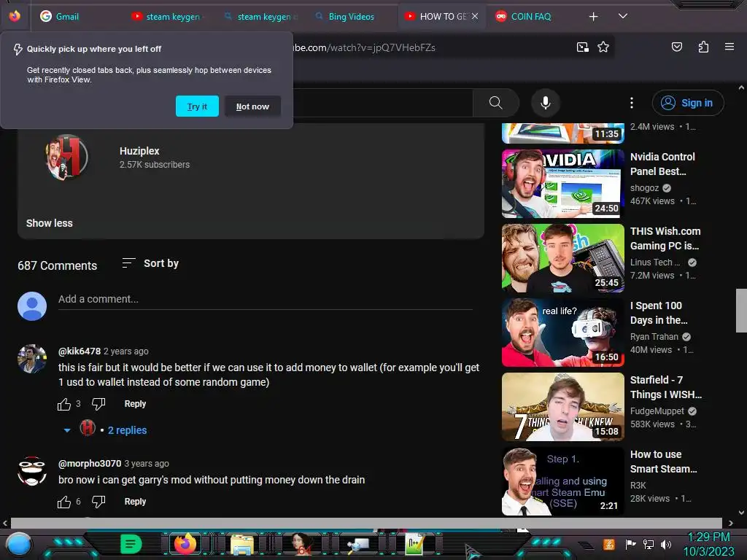Image resolution: width=747 pixels, height=560 pixels.
Task: Click the page vertical scrollbar thumb
Action: [741, 311]
